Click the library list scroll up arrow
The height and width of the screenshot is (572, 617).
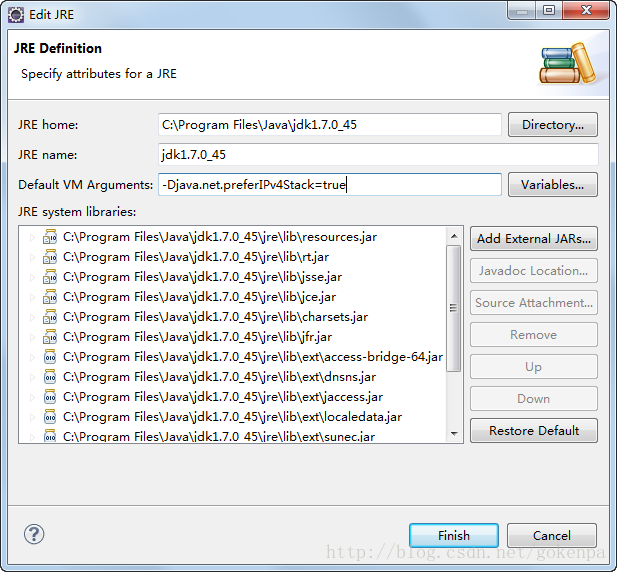tap(454, 236)
